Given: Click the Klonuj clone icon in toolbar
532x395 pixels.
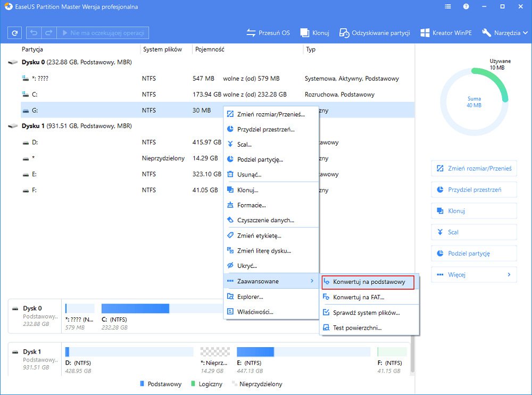Looking at the screenshot, I should click(x=305, y=33).
